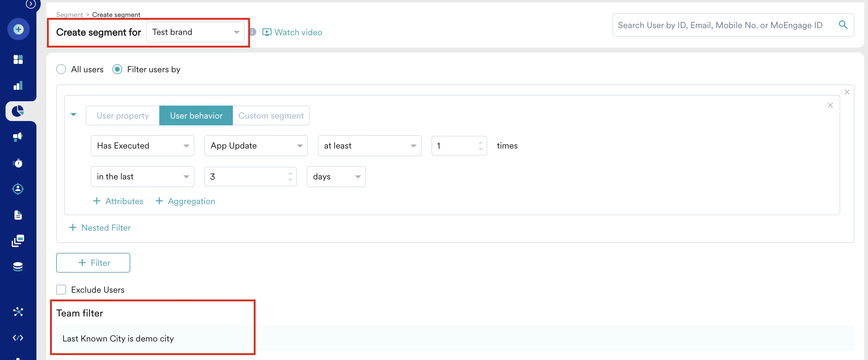
Task: Open the database sidebar icon
Action: tap(18, 266)
